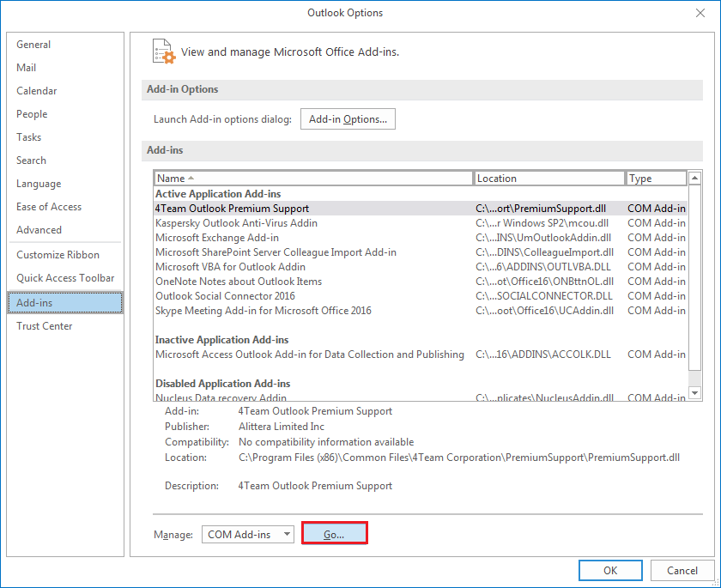
Task: Click the ACCOLK.DLL location cell
Action: (x=543, y=355)
